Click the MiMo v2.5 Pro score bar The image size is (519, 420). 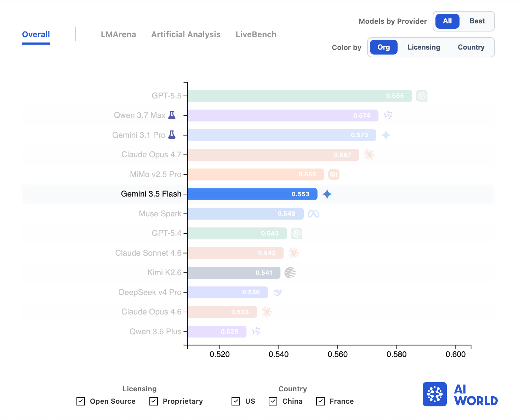coord(256,175)
